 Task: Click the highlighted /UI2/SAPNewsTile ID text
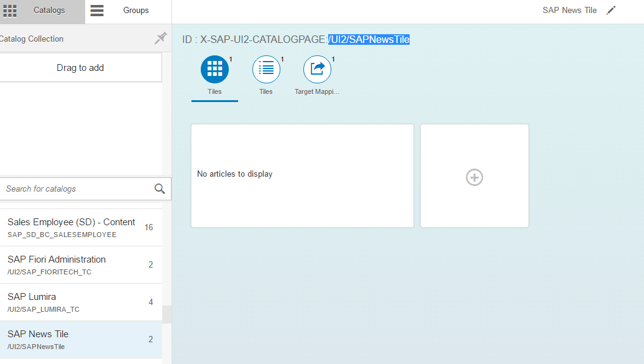(369, 39)
